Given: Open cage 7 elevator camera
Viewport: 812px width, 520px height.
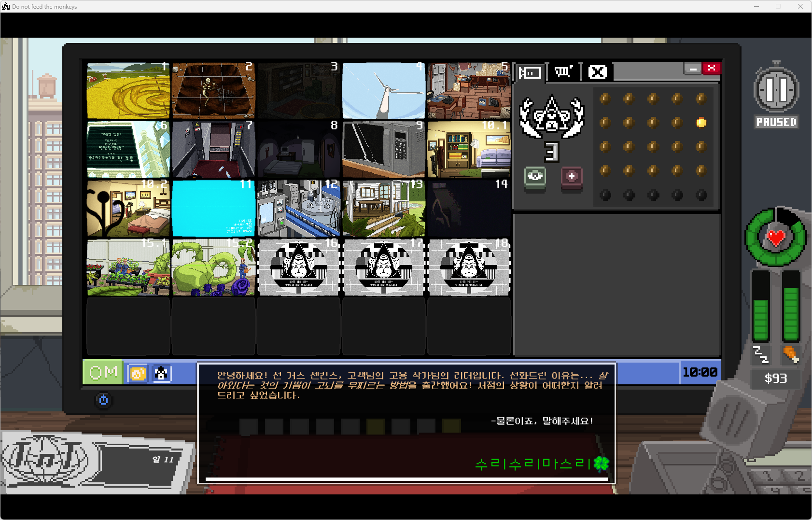Looking at the screenshot, I should point(213,149).
